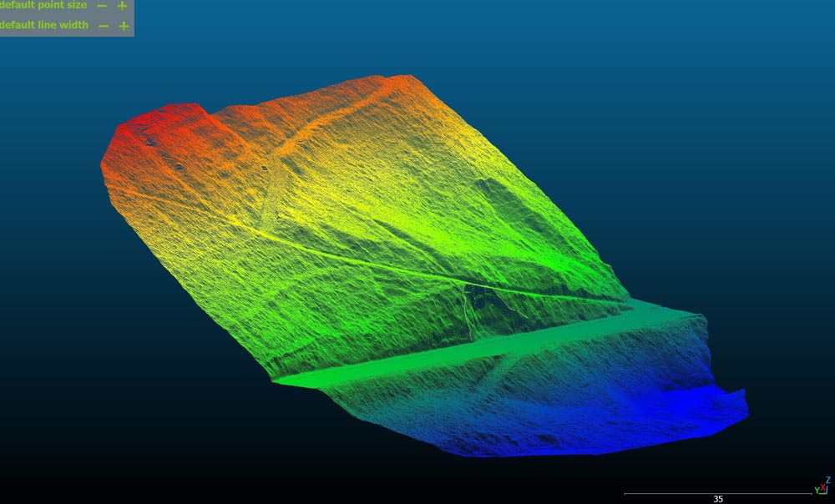Click the 'default point size' label
Image resolution: width=835 pixels, height=504 pixels.
click(x=43, y=6)
